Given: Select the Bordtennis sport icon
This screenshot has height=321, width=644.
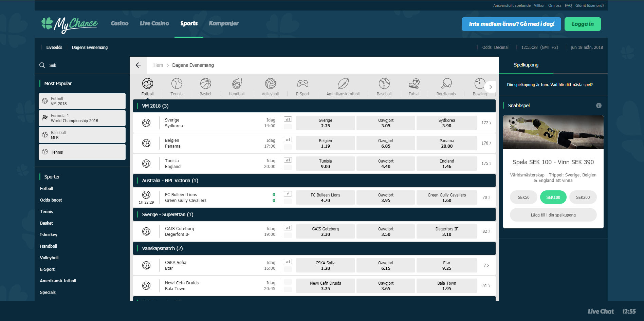Looking at the screenshot, I should point(446,83).
